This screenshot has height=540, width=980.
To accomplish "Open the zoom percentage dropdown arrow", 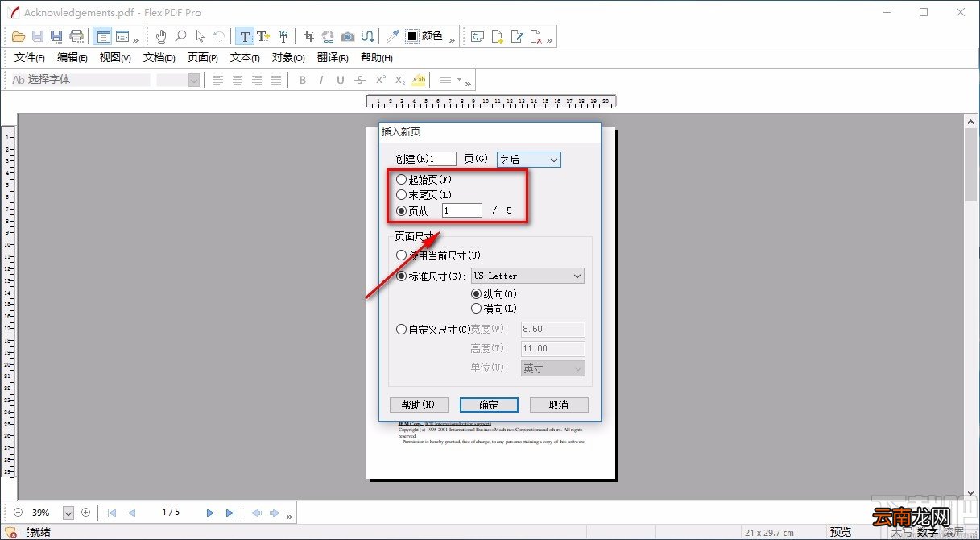I will pyautogui.click(x=68, y=513).
